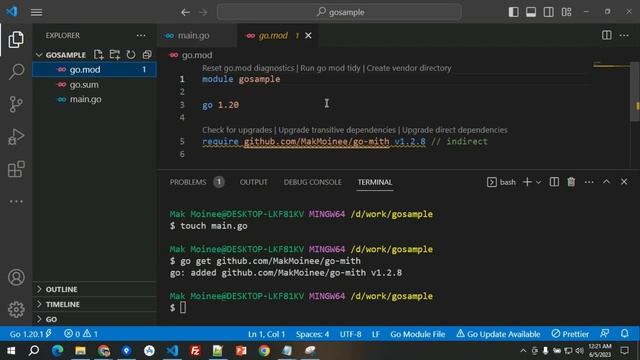Open the Manage gear settings icon

pyautogui.click(x=16, y=309)
